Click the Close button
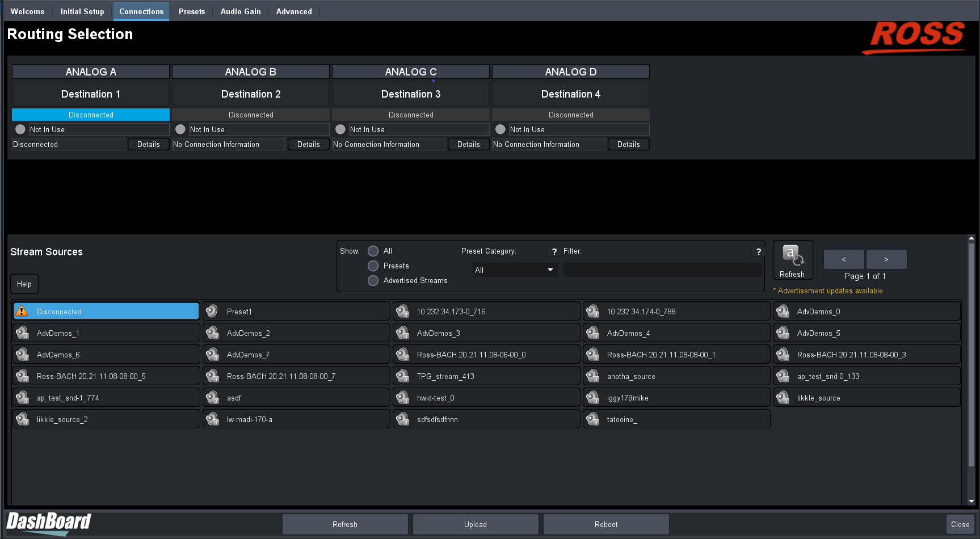Viewport: 980px width, 539px height. 960,524
